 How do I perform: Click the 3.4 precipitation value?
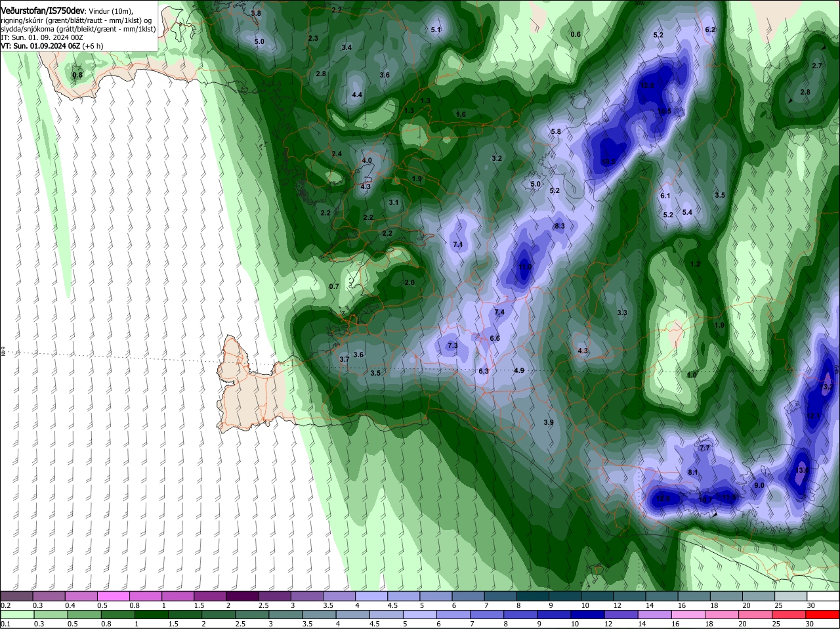tap(346, 47)
